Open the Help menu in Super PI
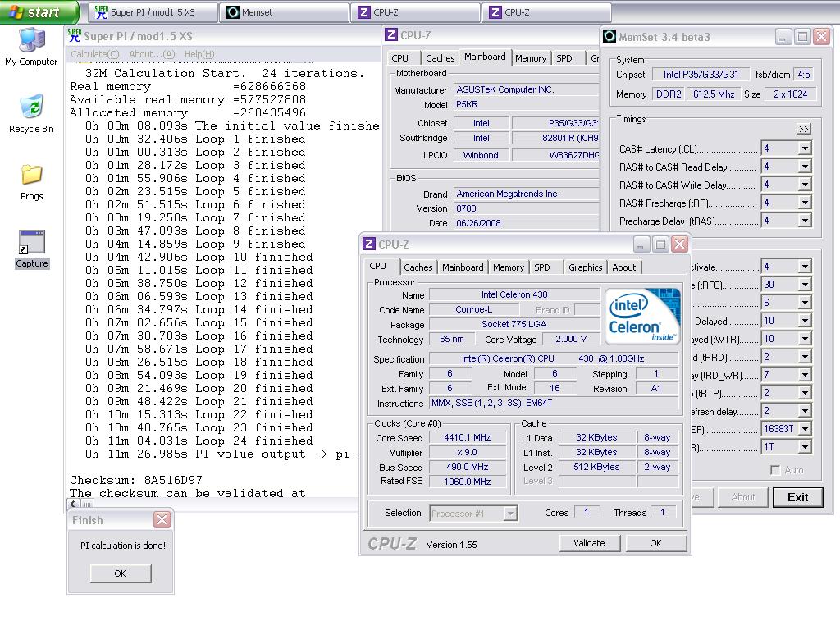This screenshot has height=630, width=840. (199, 54)
